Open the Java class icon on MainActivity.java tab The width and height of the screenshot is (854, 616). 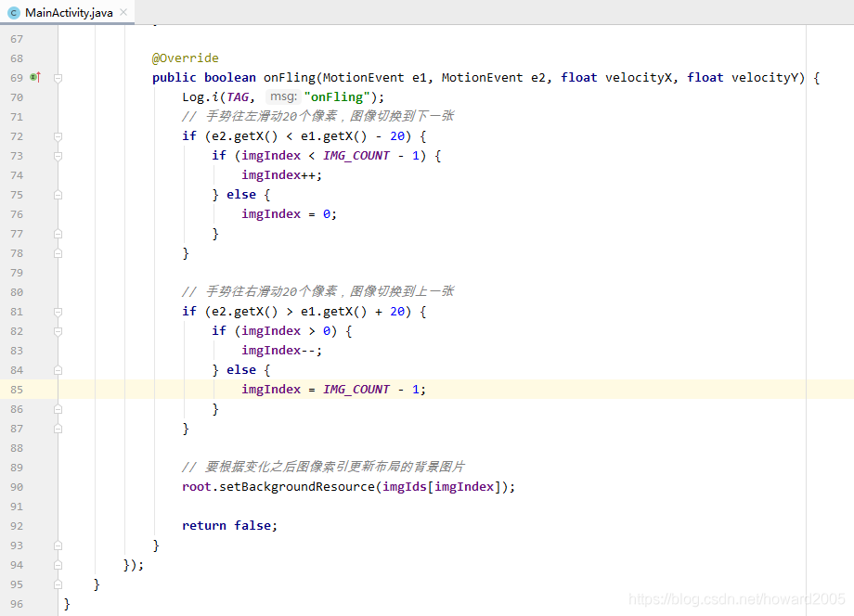coord(14,12)
